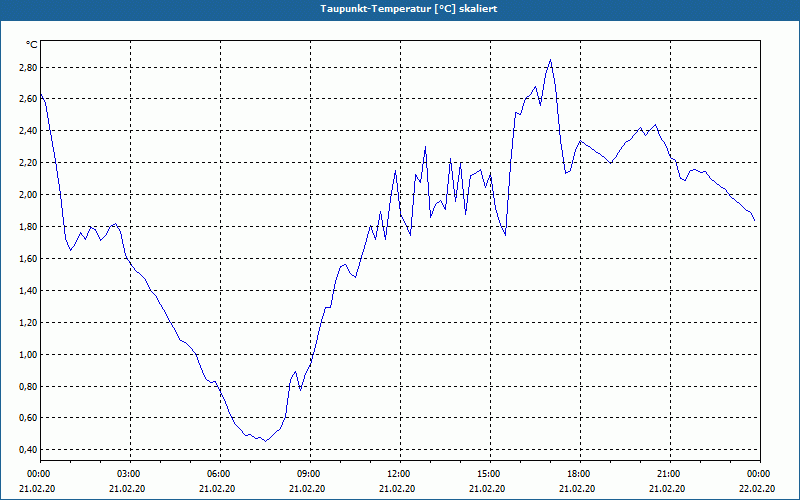The height and width of the screenshot is (500, 800).
Task: Click the title 'Taupunkt-Temperatur [°C] skaliert'
Action: [x=409, y=9]
